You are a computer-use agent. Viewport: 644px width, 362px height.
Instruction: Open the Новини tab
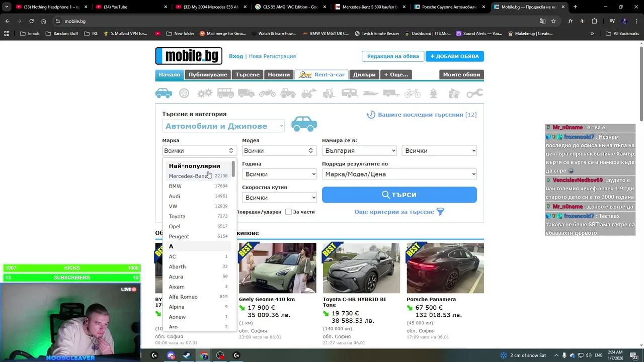[279, 74]
